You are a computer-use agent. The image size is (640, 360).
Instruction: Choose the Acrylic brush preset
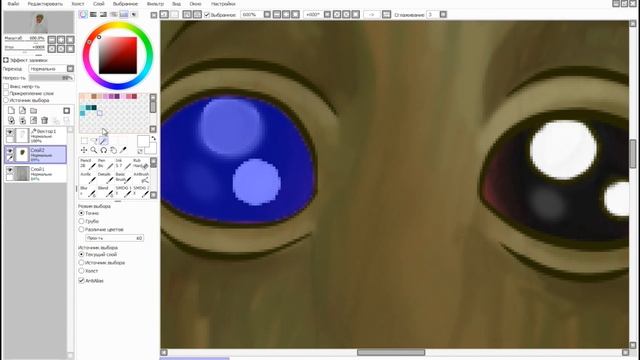coord(87,178)
